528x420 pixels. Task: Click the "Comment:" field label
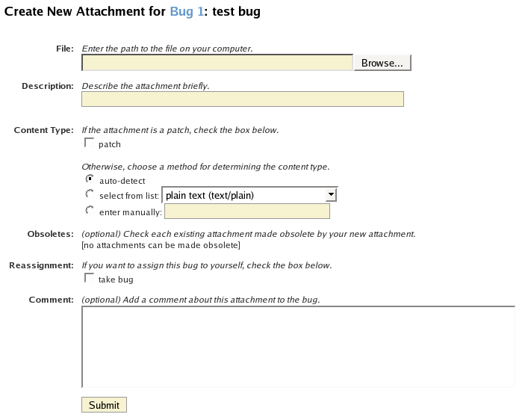[52, 300]
